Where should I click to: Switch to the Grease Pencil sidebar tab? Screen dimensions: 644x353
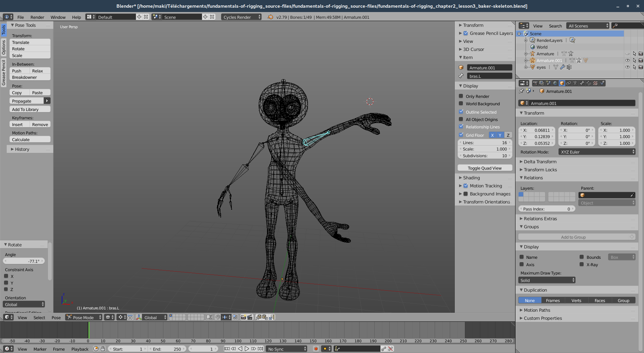pyautogui.click(x=4, y=73)
